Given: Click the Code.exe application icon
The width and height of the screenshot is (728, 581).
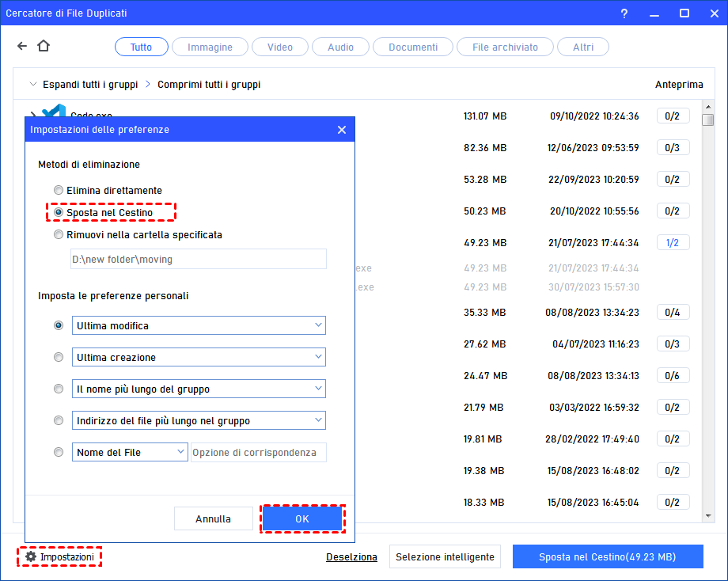Looking at the screenshot, I should [53, 112].
